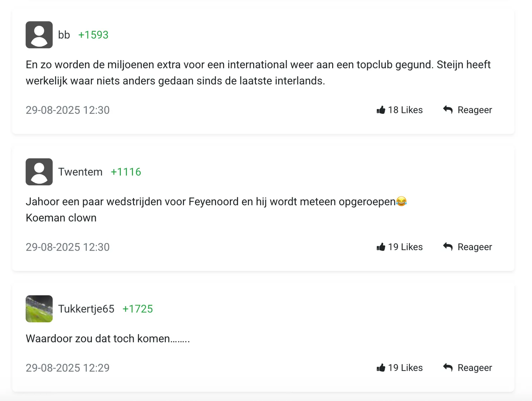Select the username Twentem
Screen dimensions: 532x401
(x=80, y=172)
